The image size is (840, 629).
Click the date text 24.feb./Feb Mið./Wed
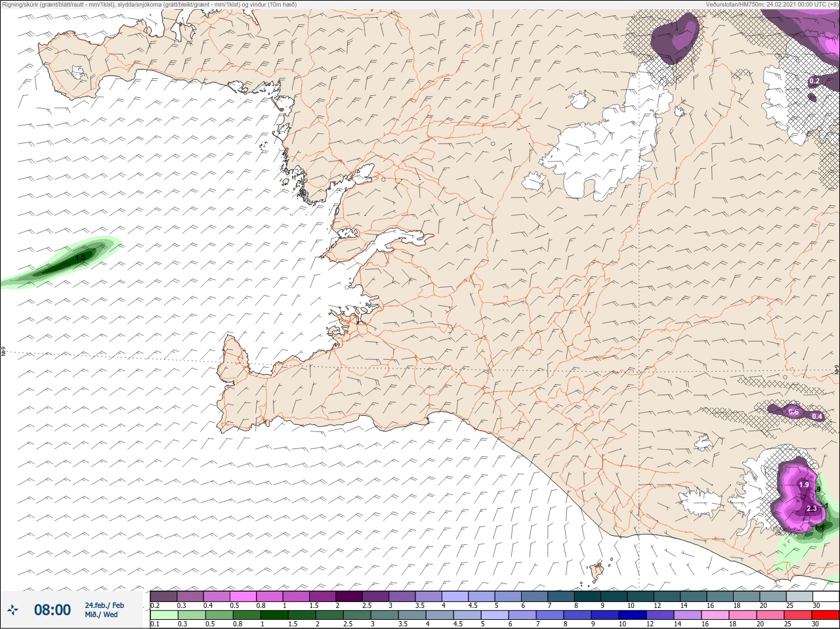104,610
